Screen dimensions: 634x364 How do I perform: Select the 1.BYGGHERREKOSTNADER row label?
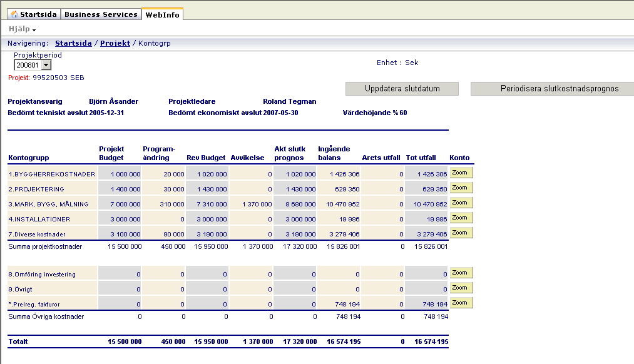click(x=52, y=174)
